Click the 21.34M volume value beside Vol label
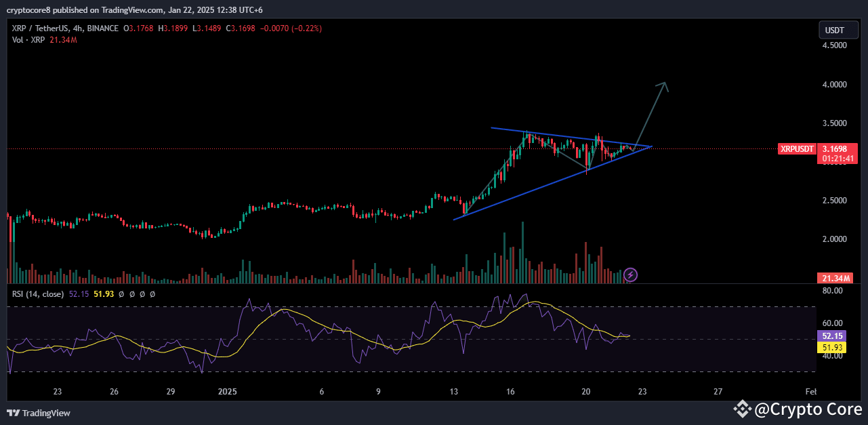The width and height of the screenshot is (868, 425). pyautogui.click(x=63, y=40)
